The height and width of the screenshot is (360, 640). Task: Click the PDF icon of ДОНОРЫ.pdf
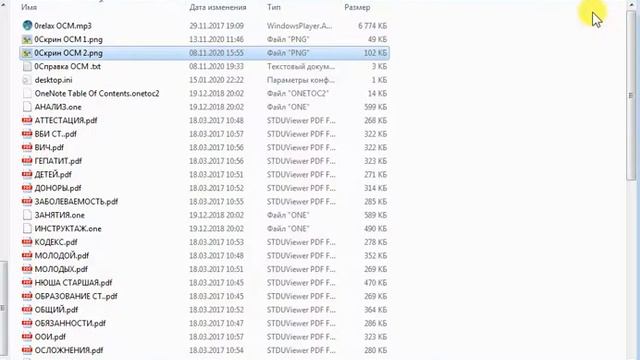pos(27,188)
